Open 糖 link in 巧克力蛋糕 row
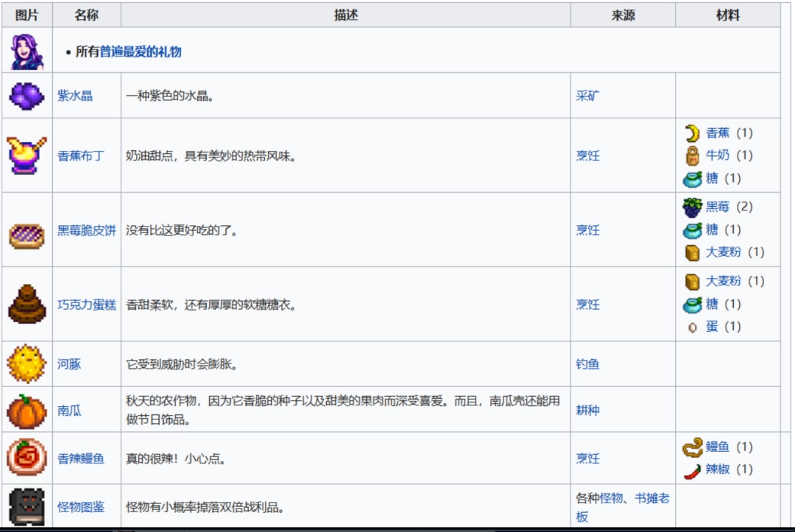Image resolution: width=795 pixels, height=532 pixels. coord(712,304)
